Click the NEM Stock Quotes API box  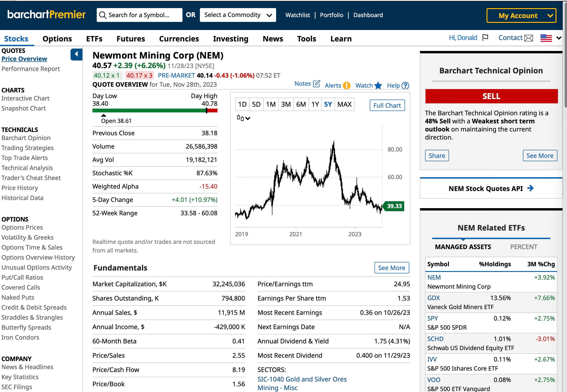pos(491,188)
